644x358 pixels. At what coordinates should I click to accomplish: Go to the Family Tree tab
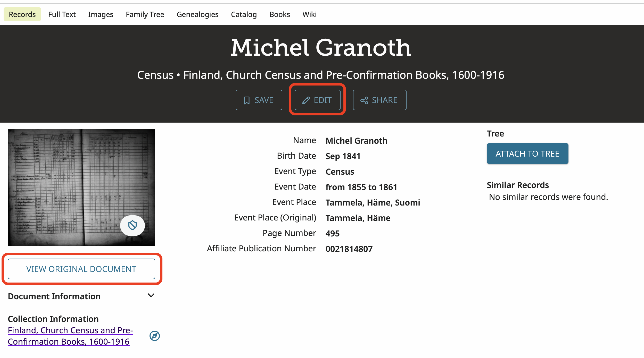coord(145,14)
